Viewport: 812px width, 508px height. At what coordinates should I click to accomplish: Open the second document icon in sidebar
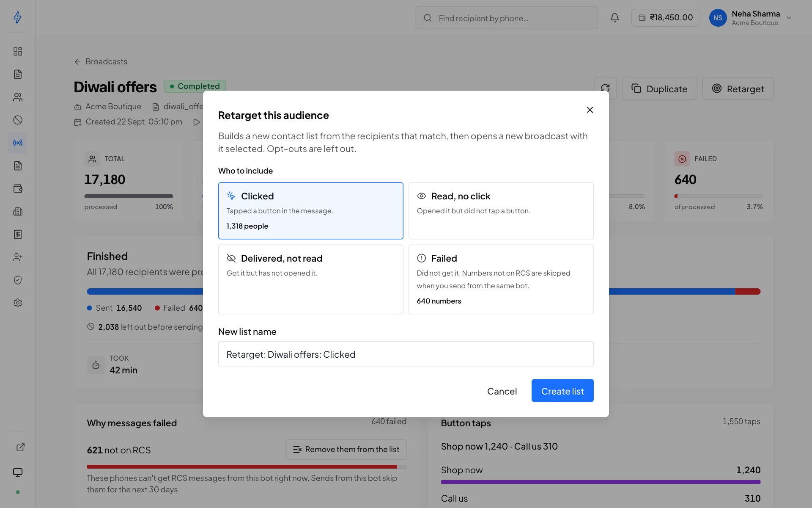pyautogui.click(x=17, y=166)
